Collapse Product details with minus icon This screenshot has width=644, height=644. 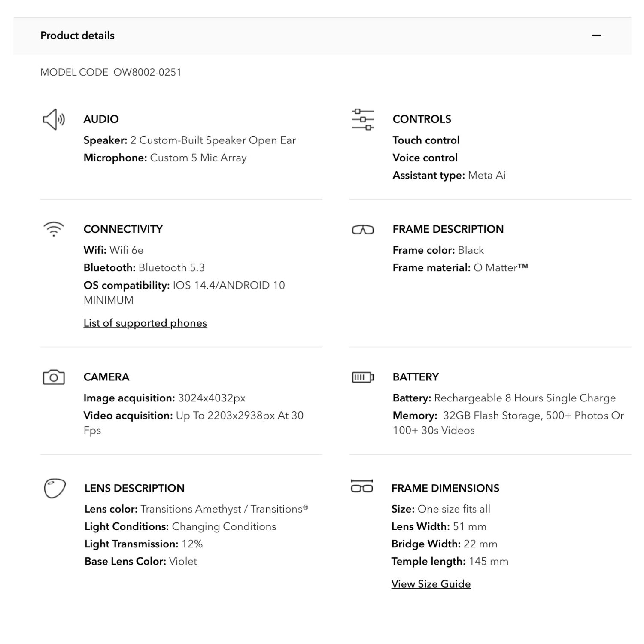coord(596,36)
